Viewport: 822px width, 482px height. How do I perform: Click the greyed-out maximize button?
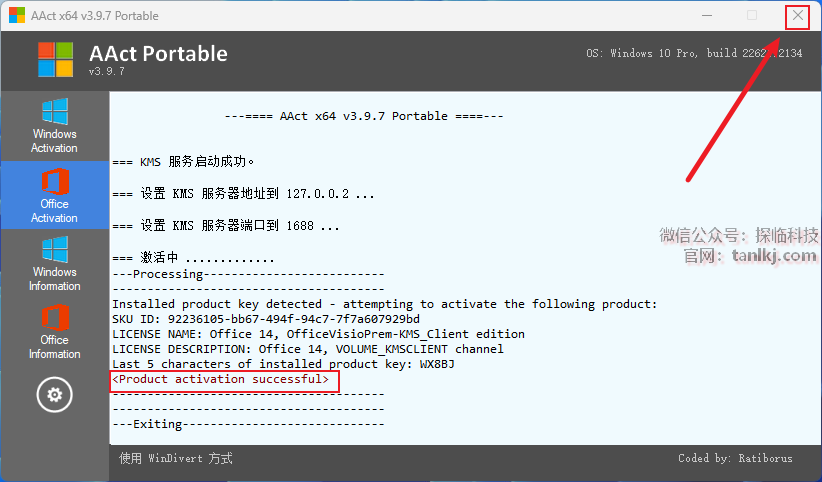tap(752, 16)
